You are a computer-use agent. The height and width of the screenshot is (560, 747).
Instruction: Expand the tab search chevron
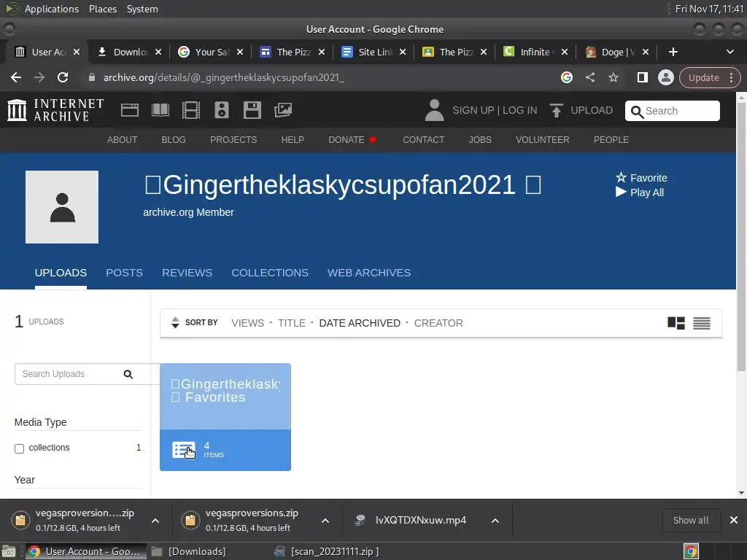coord(729,52)
